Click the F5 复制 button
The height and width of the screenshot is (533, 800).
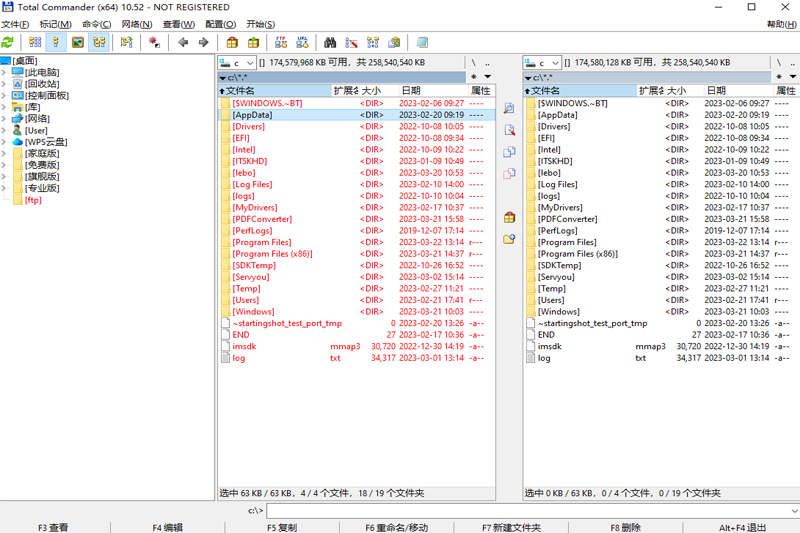(x=282, y=527)
